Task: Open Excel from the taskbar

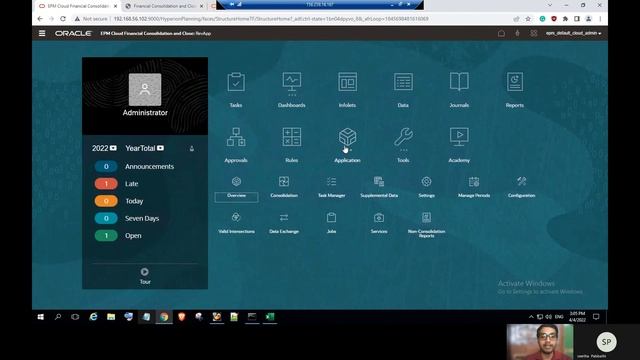Action: (x=270, y=317)
